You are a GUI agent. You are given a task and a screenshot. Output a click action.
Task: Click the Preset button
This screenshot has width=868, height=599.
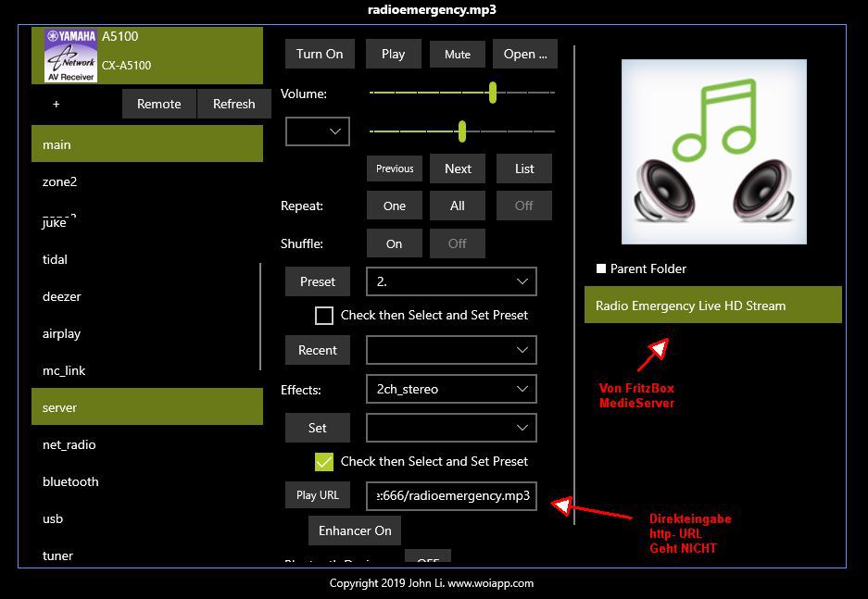[x=317, y=281]
